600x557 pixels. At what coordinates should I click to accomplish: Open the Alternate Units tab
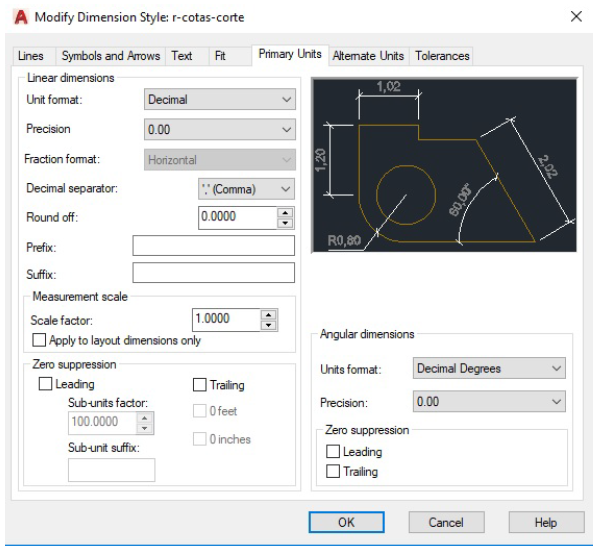click(x=368, y=56)
